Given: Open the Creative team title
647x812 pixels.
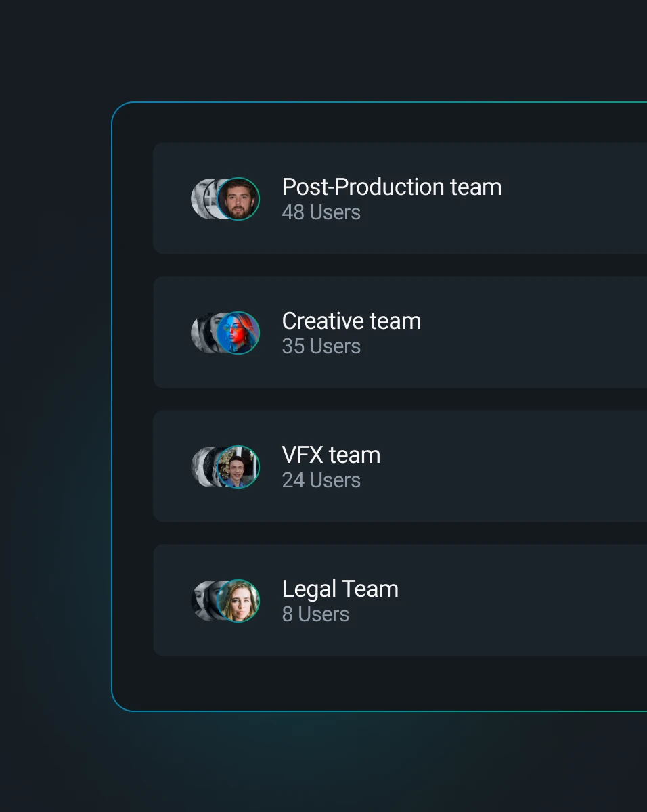Looking at the screenshot, I should [x=351, y=321].
